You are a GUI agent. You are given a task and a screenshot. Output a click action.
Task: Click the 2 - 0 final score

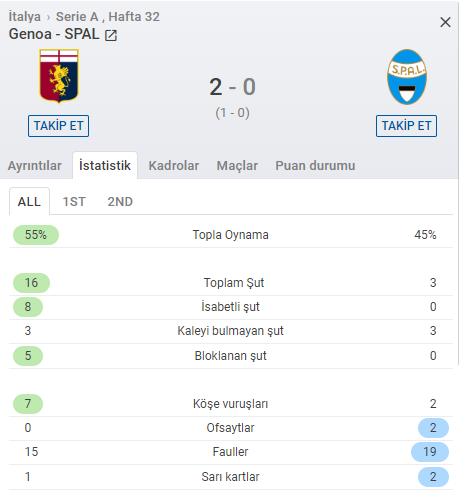[232, 87]
